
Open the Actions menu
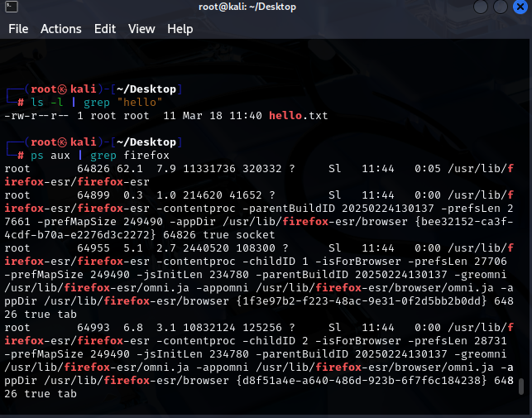pos(61,29)
